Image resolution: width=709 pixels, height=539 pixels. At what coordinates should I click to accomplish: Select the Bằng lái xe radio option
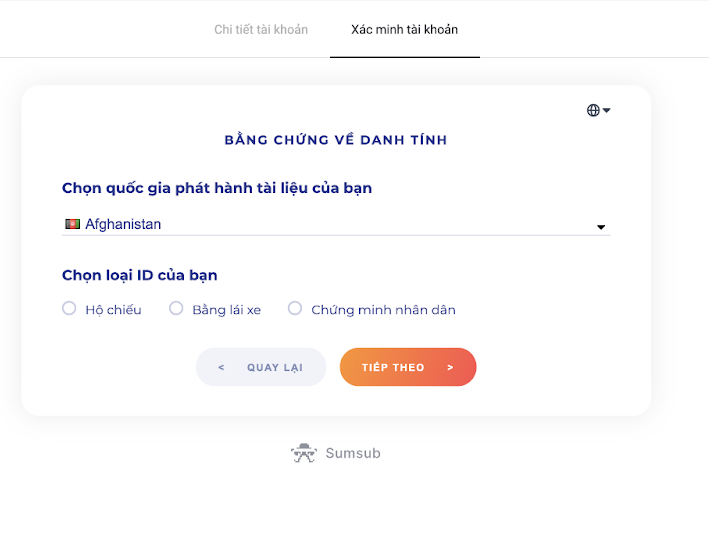pos(176,309)
